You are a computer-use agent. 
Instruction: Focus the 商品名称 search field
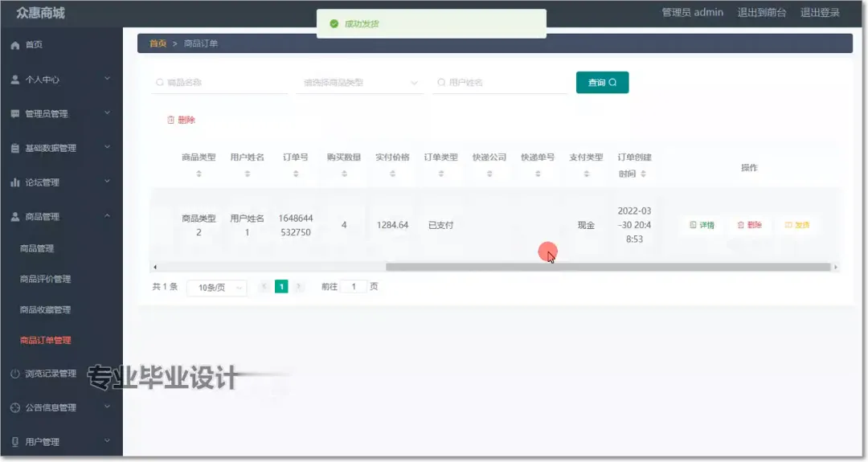point(219,83)
